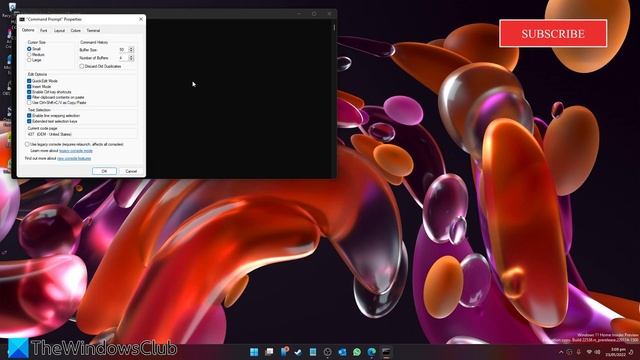Toggle Extended text selection keys
640x360 pixels.
[x=29, y=121]
